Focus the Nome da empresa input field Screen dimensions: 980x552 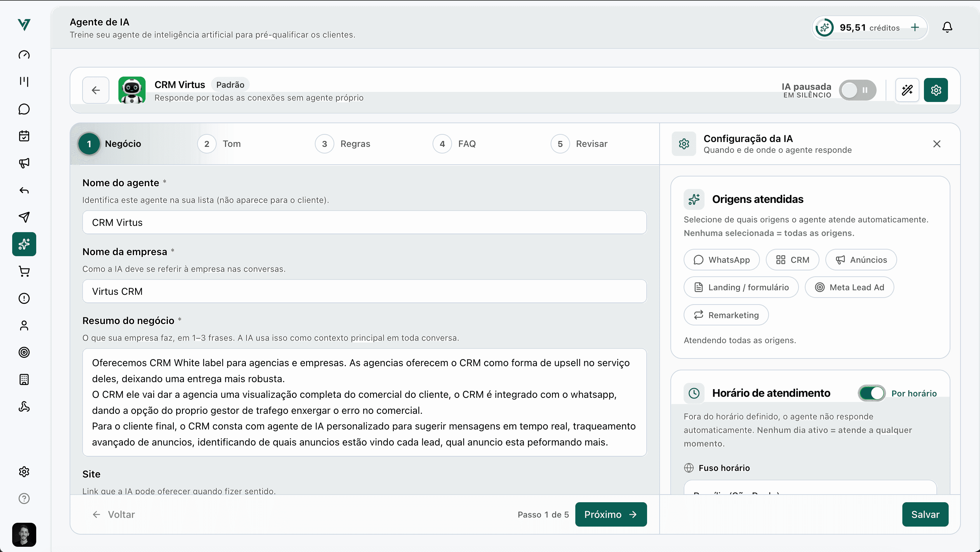(x=365, y=291)
